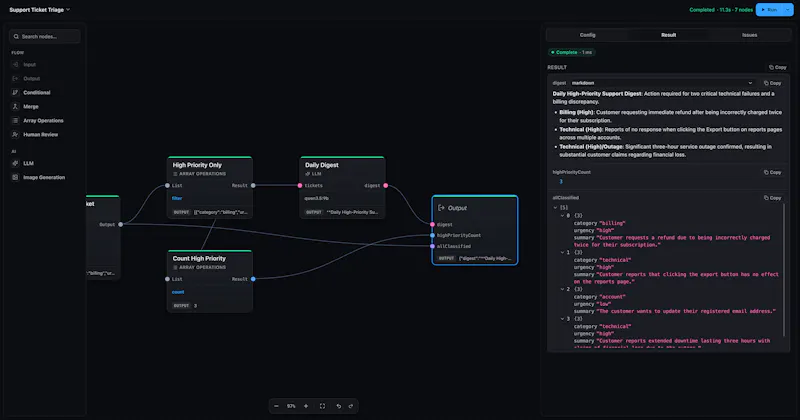Click the category "billing" value

[x=612, y=223]
